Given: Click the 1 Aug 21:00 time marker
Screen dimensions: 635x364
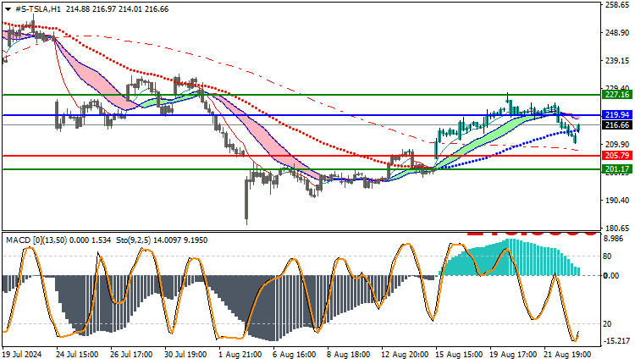Looking at the screenshot, I should pos(240,355).
